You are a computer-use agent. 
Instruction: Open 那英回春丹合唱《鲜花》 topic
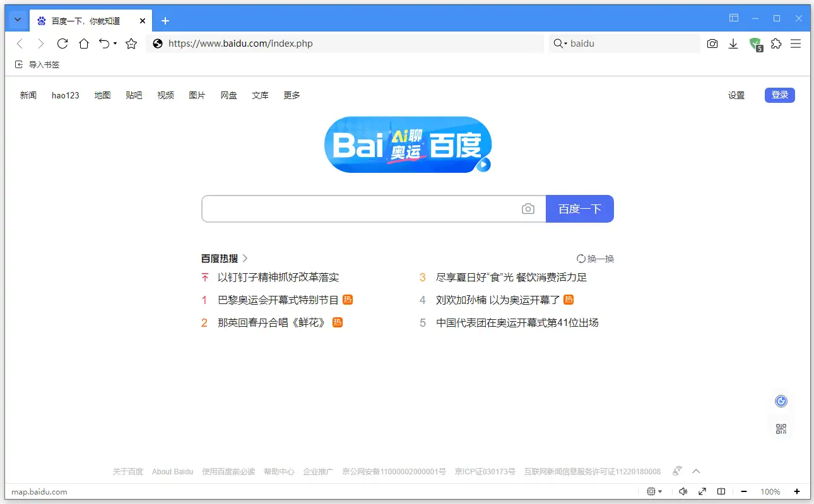[x=273, y=322]
